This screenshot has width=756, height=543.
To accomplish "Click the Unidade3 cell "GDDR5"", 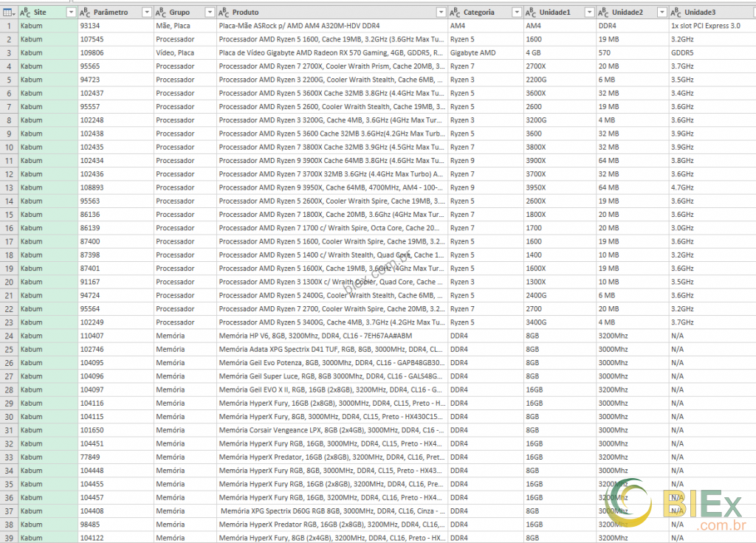I will (712, 52).
